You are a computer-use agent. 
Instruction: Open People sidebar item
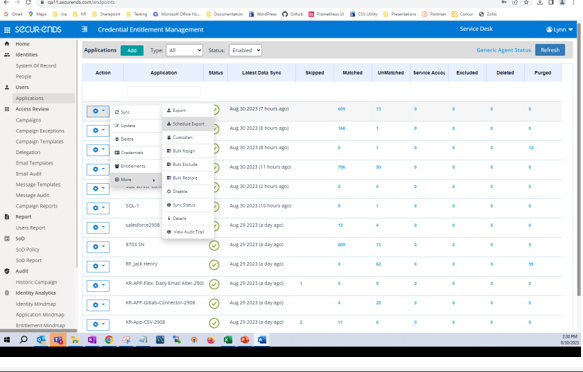[23, 77]
